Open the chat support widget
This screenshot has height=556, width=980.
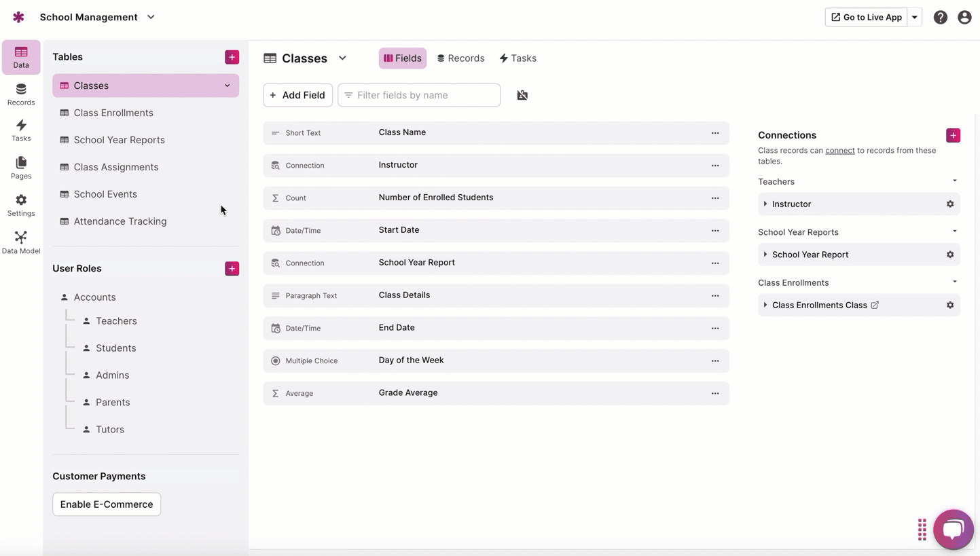point(953,530)
